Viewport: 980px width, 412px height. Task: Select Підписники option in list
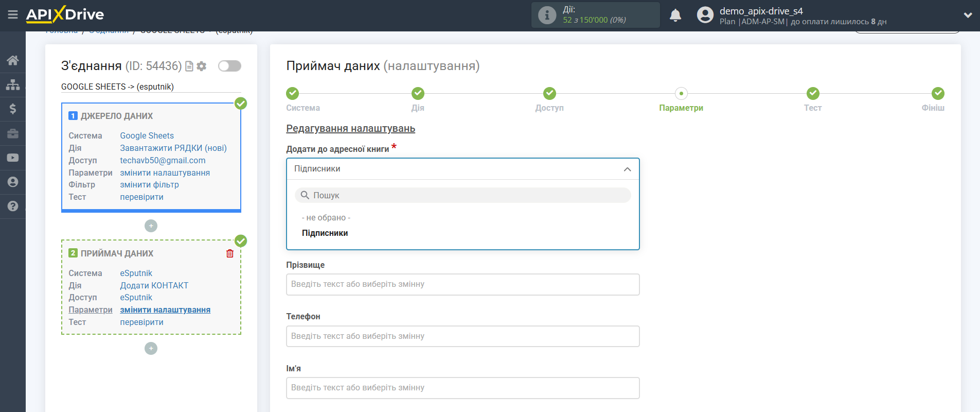[x=325, y=233]
